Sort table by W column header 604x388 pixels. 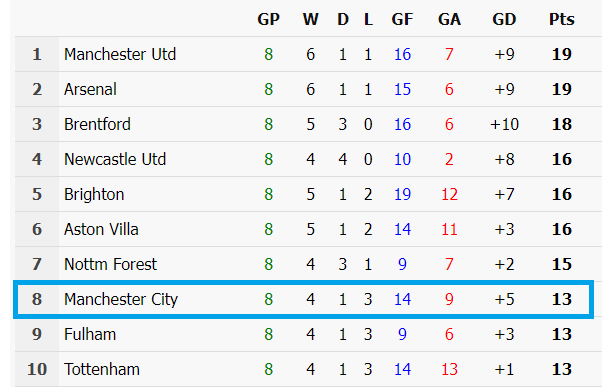(x=310, y=19)
